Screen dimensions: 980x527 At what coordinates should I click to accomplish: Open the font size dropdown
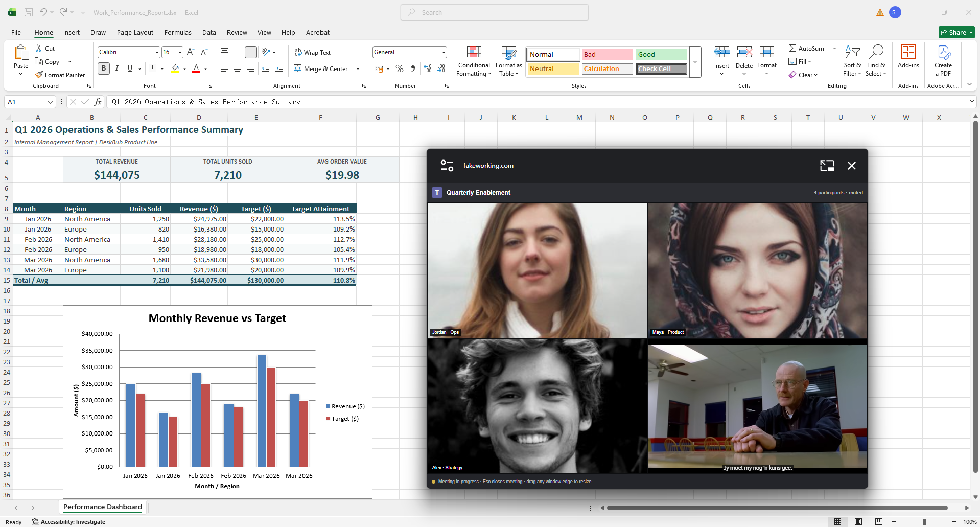click(180, 52)
